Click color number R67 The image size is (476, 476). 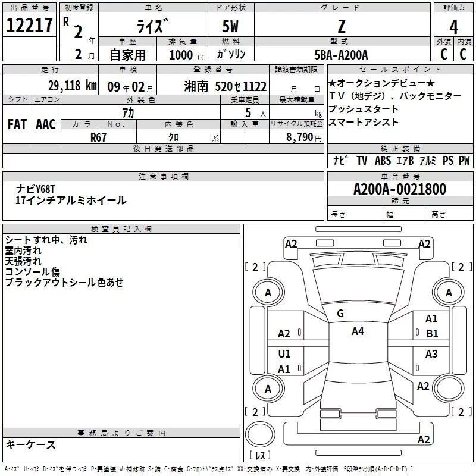coord(98,137)
